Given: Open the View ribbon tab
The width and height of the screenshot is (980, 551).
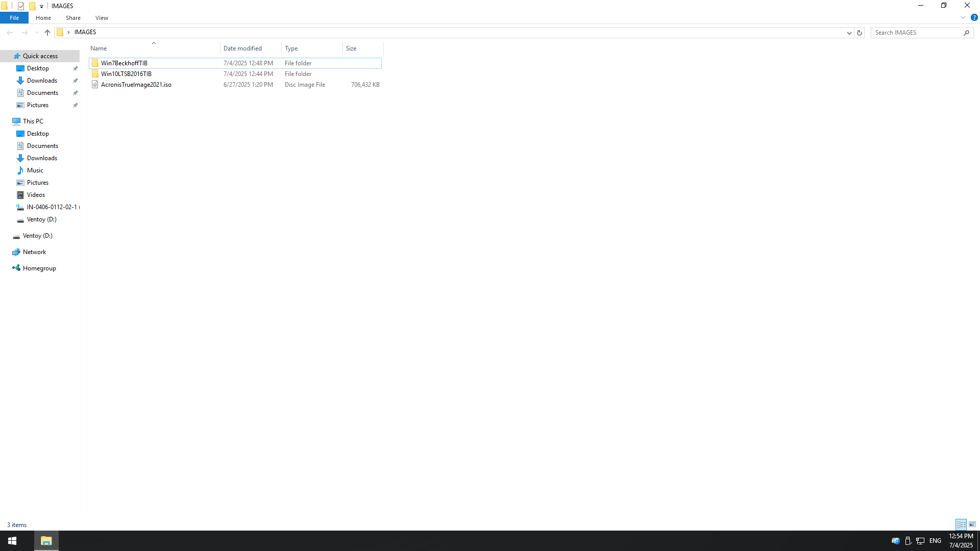Looking at the screenshot, I should (102, 18).
